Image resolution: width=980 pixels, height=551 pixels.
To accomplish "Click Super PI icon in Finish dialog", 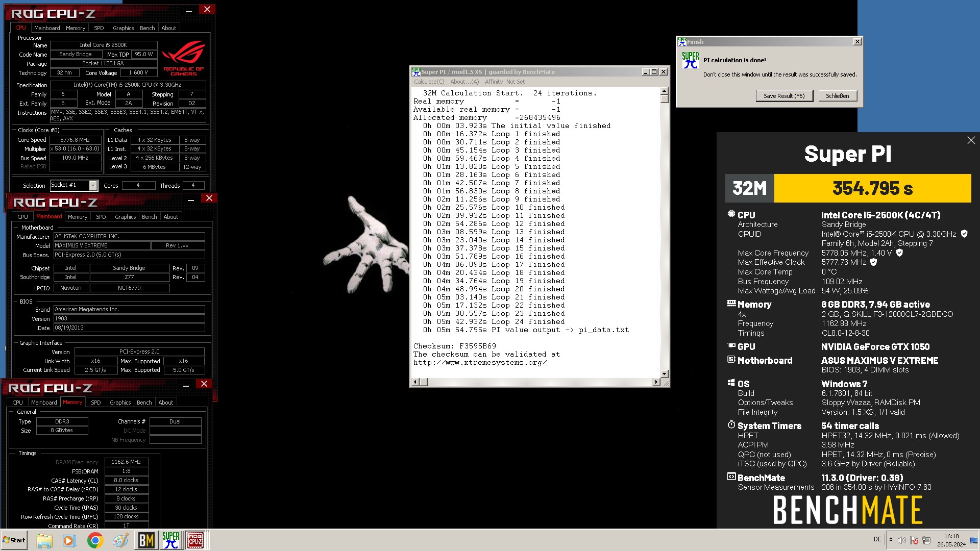I will (690, 60).
